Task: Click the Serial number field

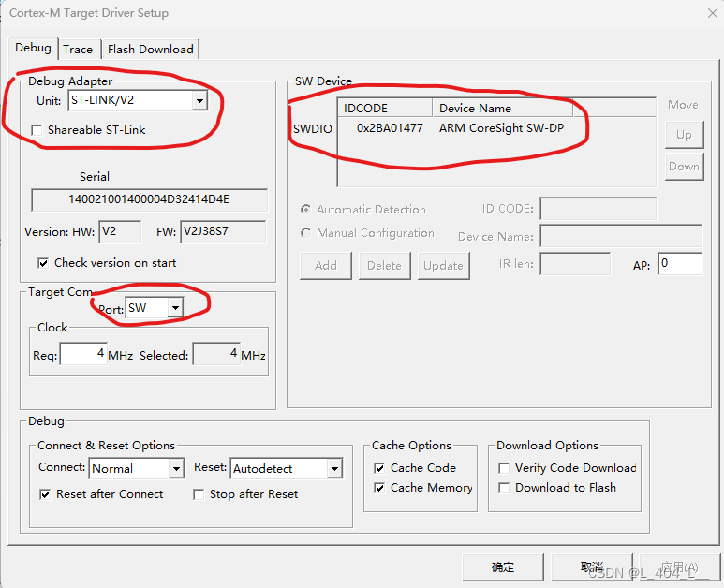Action: (x=149, y=199)
